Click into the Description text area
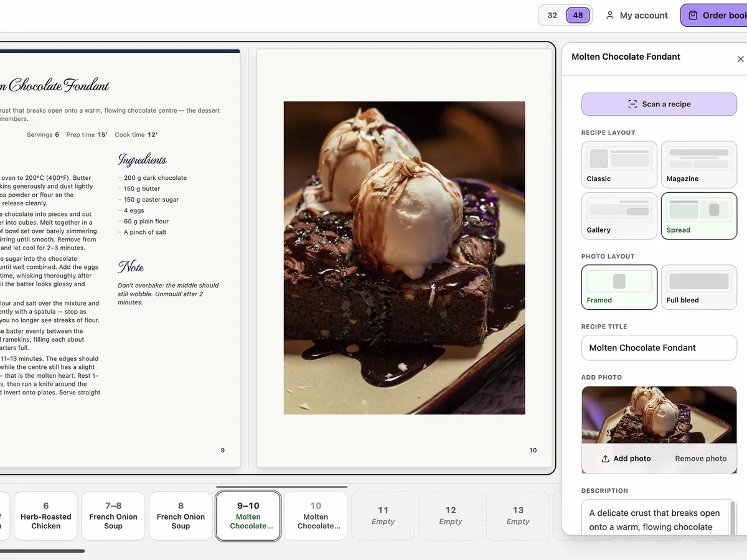The image size is (747, 560). click(x=659, y=517)
